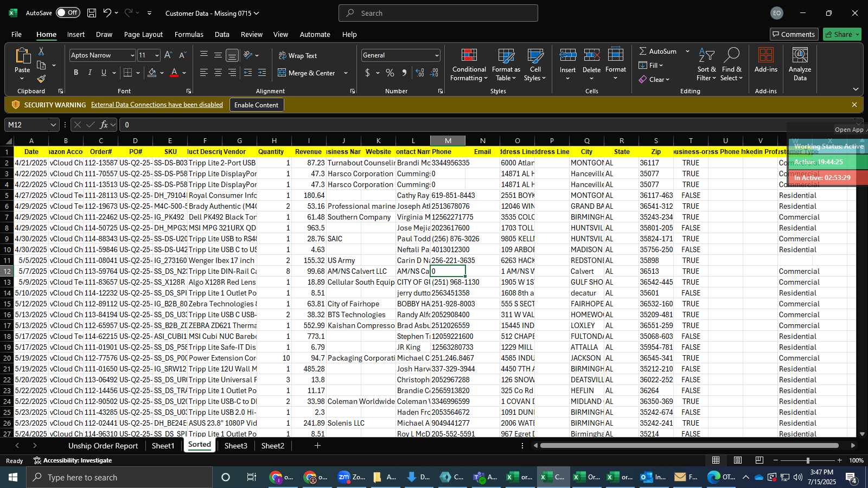
Task: Expand the Name Box dropdown arrow
Action: click(x=53, y=125)
